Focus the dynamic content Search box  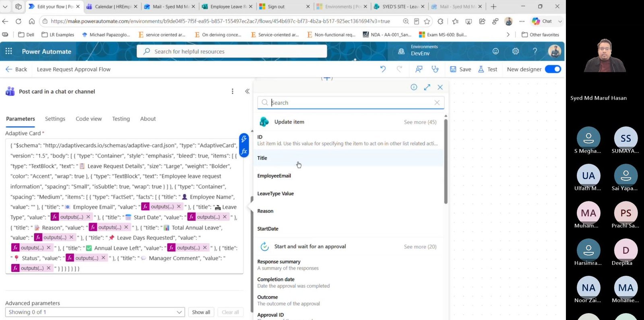[351, 103]
